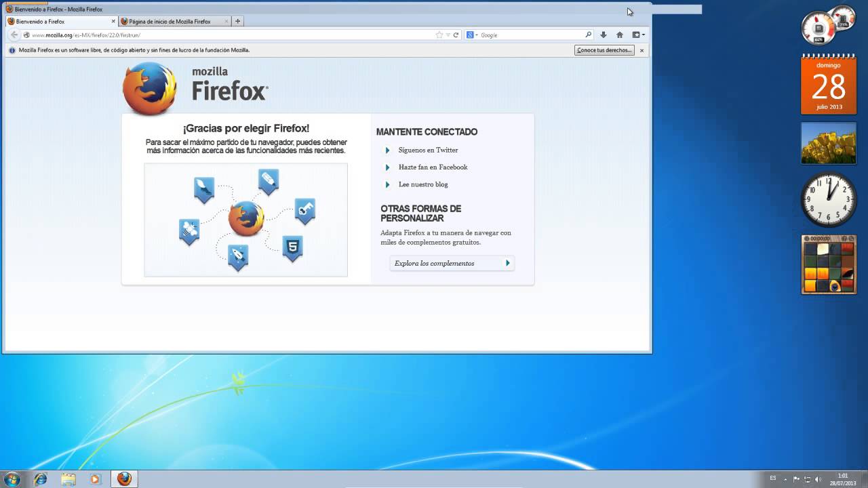
Task: Click the tulips slideshow gadget picture
Action: (829, 143)
